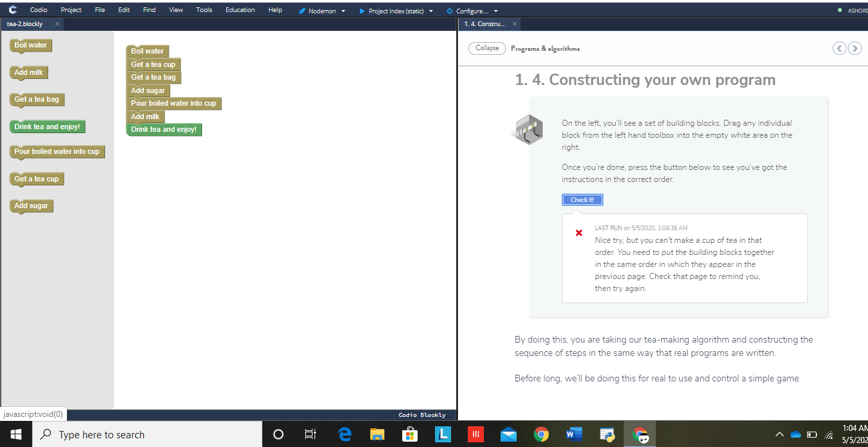Open Google Chrome from the taskbar
The height and width of the screenshot is (447, 868).
pyautogui.click(x=541, y=434)
